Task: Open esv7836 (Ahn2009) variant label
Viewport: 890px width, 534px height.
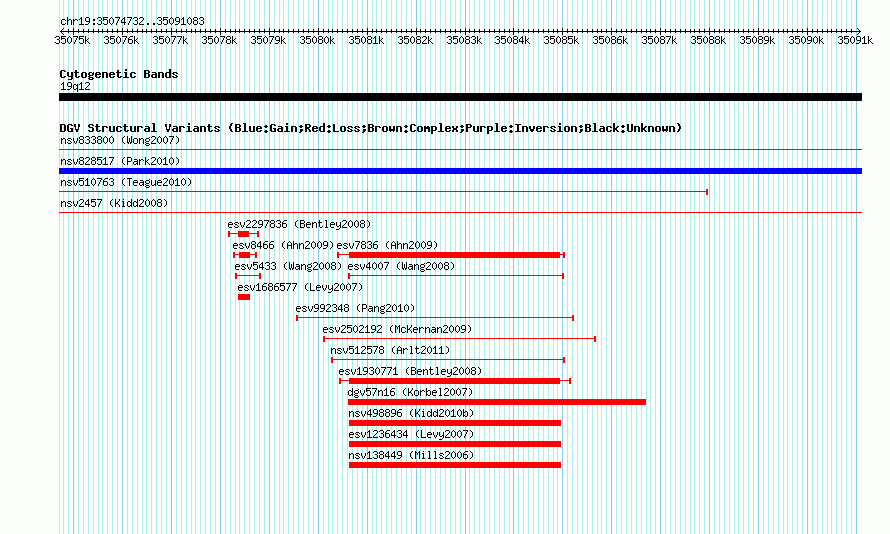Action: [x=388, y=245]
